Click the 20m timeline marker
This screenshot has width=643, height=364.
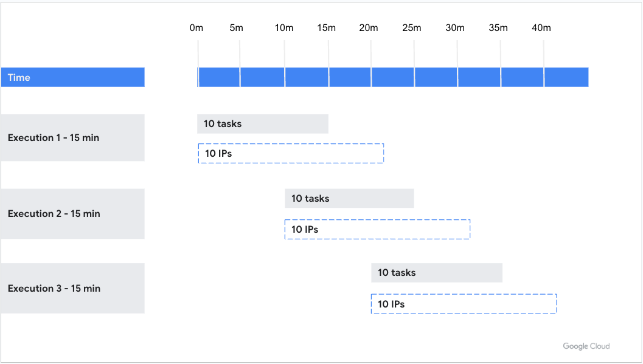pyautogui.click(x=369, y=28)
